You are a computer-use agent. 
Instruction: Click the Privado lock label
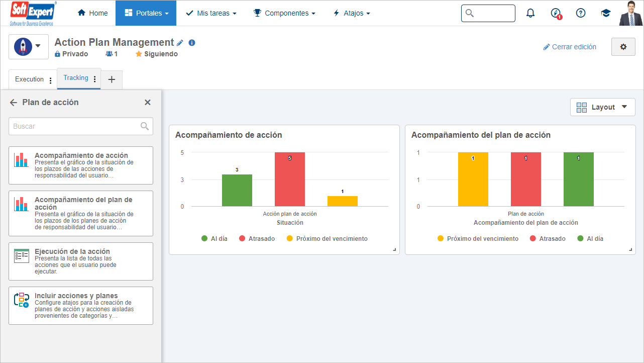[71, 54]
